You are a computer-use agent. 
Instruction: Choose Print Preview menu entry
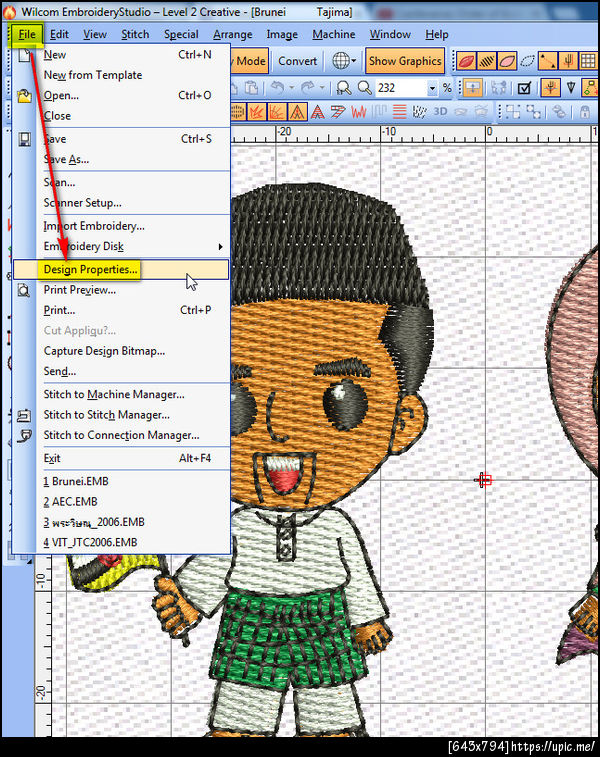click(121, 290)
